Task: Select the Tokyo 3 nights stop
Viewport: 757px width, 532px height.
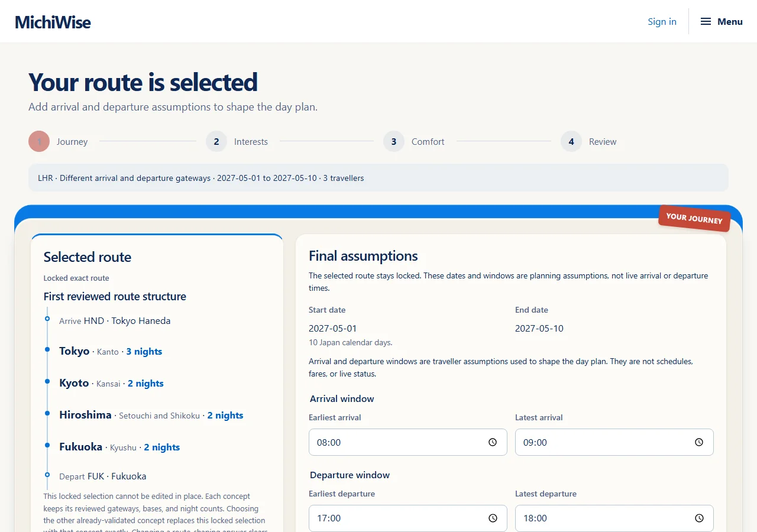Action: tap(111, 351)
